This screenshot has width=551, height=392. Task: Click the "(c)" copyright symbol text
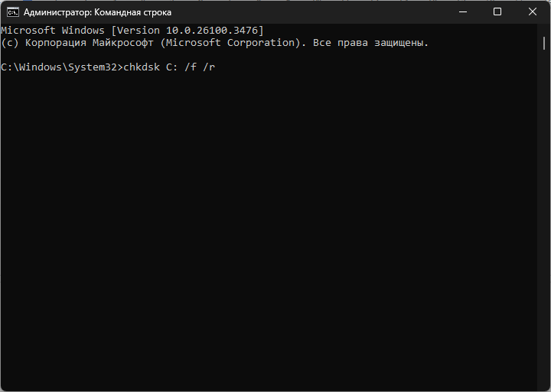click(10, 42)
